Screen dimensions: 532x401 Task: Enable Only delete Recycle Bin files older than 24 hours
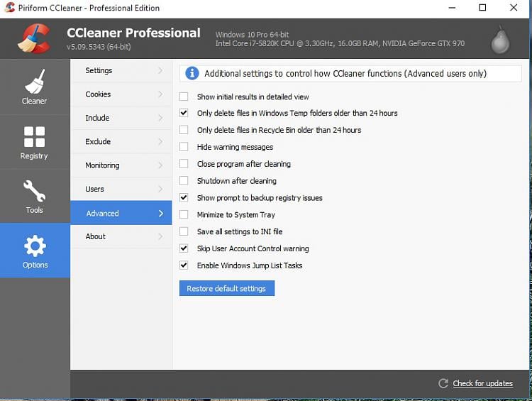point(184,130)
